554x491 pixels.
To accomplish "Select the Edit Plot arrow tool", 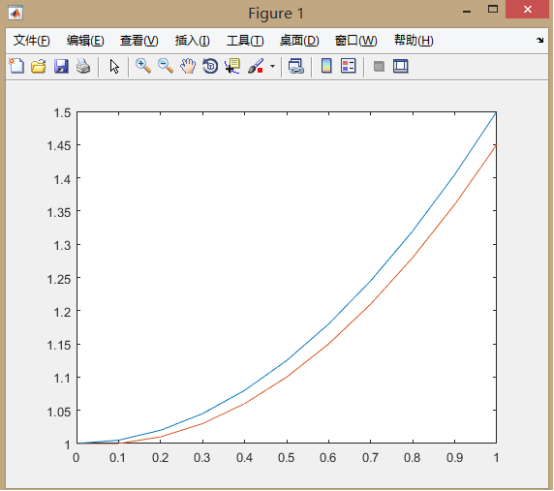I will tap(114, 66).
